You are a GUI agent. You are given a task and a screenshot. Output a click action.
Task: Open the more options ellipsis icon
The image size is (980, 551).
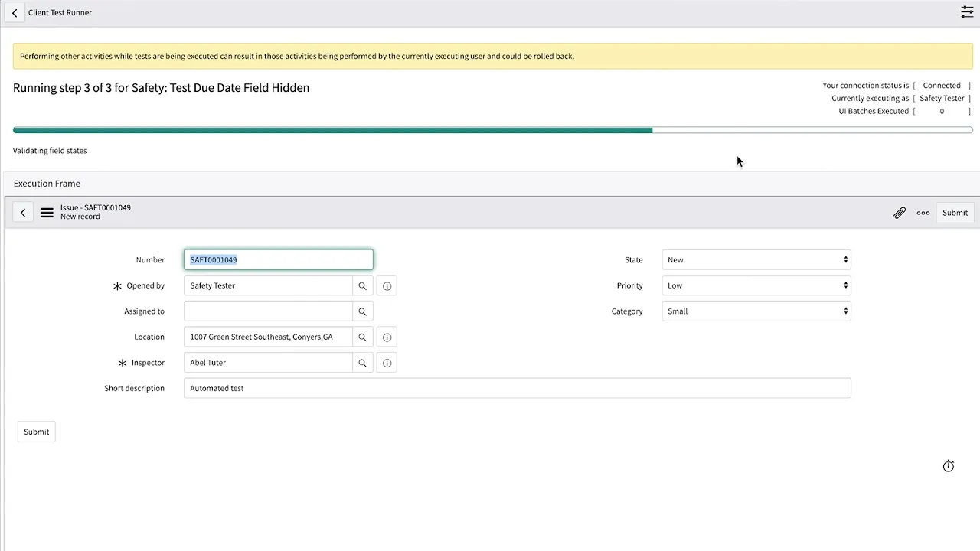[x=923, y=213]
